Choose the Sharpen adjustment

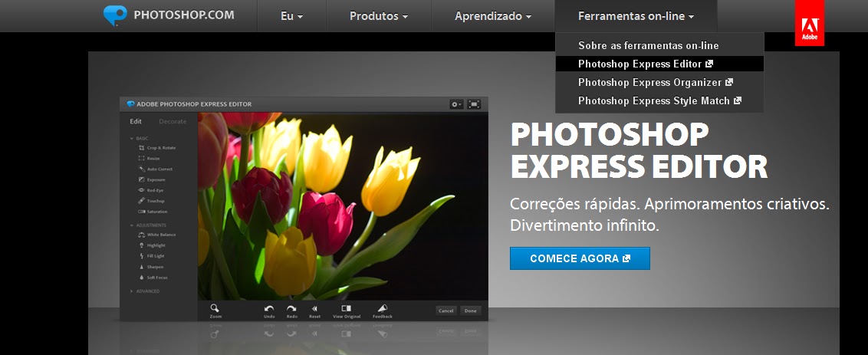150,267
